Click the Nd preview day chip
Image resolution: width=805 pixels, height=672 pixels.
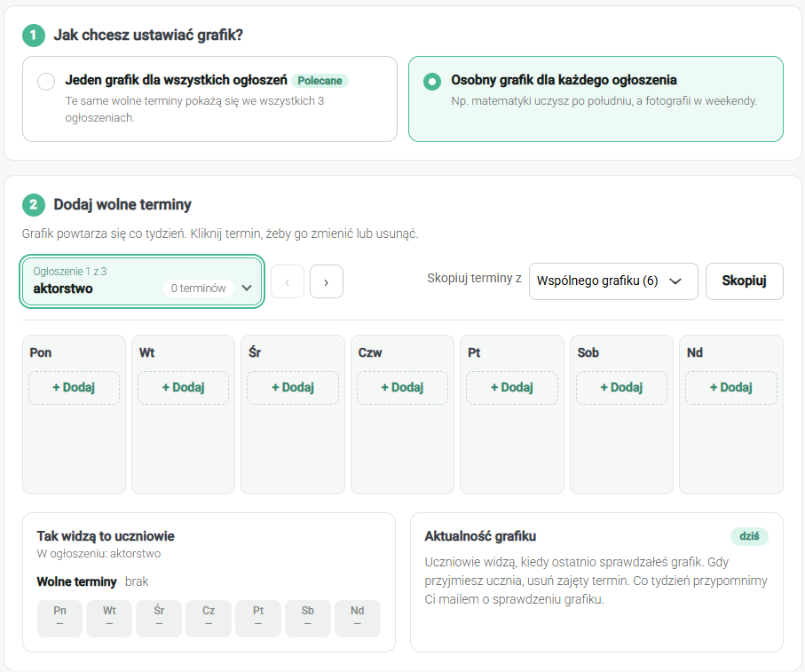click(358, 618)
